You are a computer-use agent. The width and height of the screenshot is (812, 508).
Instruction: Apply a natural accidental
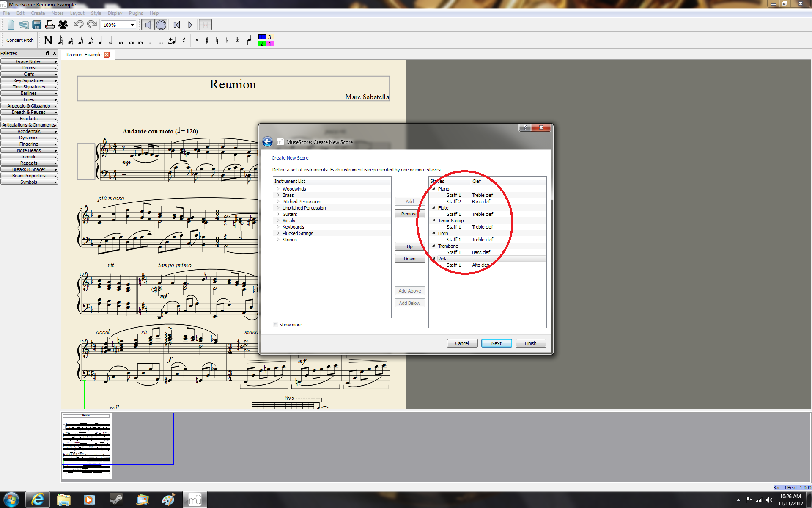click(217, 41)
